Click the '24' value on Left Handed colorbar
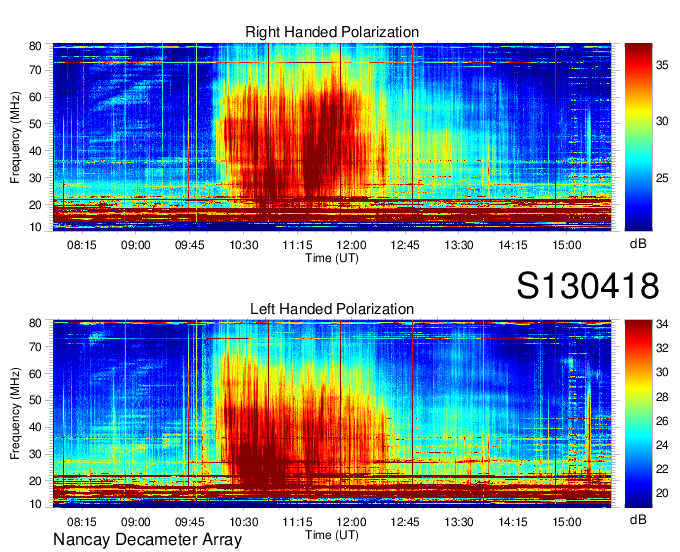Viewport: 680px width, 552px height. coord(662,445)
